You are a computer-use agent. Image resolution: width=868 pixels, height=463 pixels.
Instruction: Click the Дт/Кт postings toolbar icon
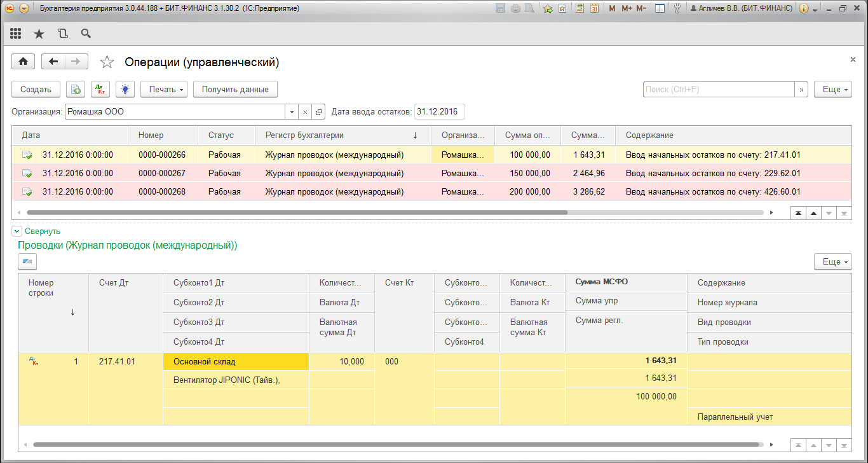click(x=100, y=90)
